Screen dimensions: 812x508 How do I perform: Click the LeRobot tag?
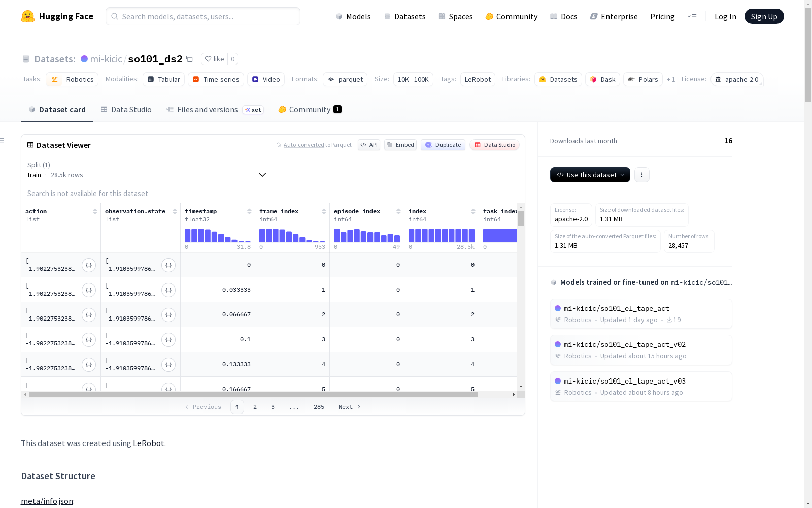click(x=478, y=79)
